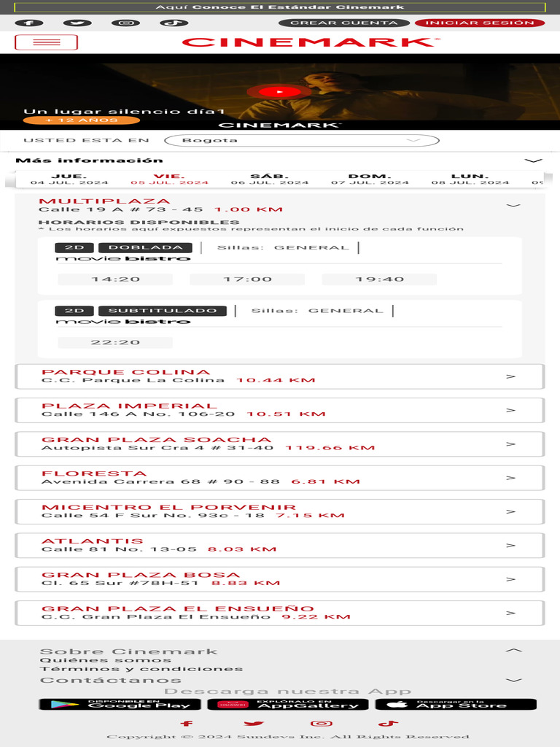Select Lun. 08 Jul. 2024 date tab
This screenshot has width=560, height=747.
[470, 179]
